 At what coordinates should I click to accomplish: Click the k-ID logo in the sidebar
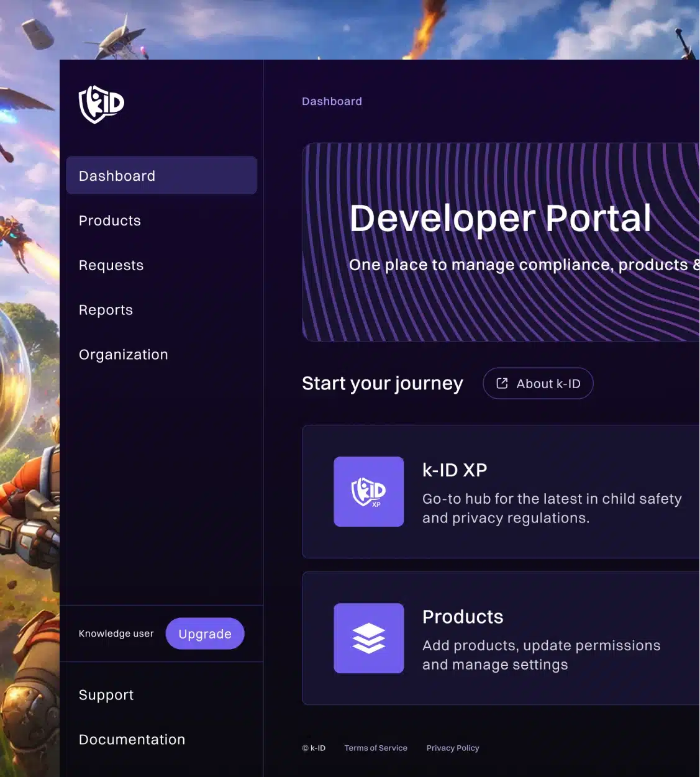[x=101, y=104]
